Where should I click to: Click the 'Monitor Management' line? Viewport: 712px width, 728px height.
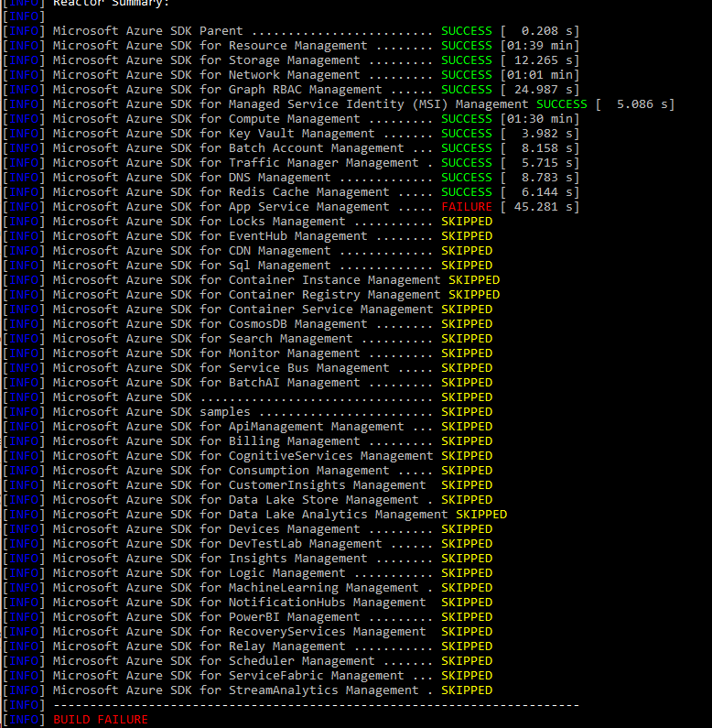pyautogui.click(x=248, y=353)
